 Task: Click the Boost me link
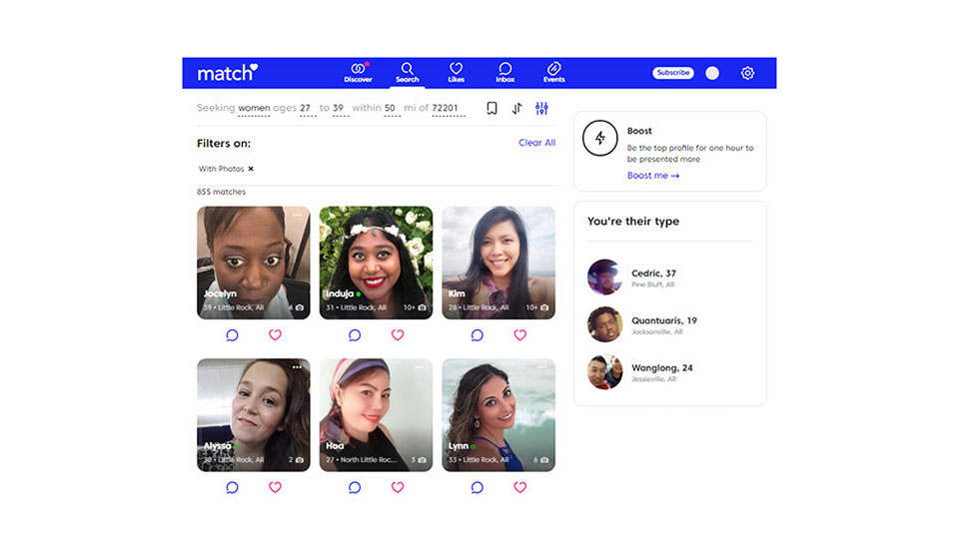(x=653, y=176)
